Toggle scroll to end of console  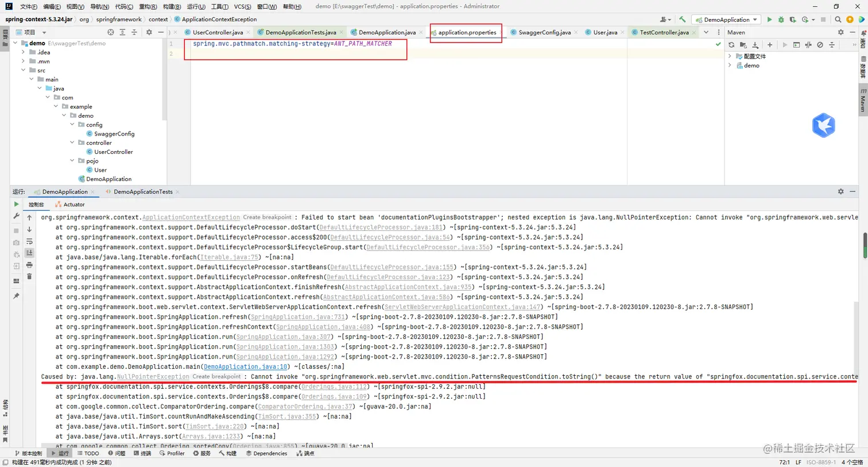click(x=29, y=253)
